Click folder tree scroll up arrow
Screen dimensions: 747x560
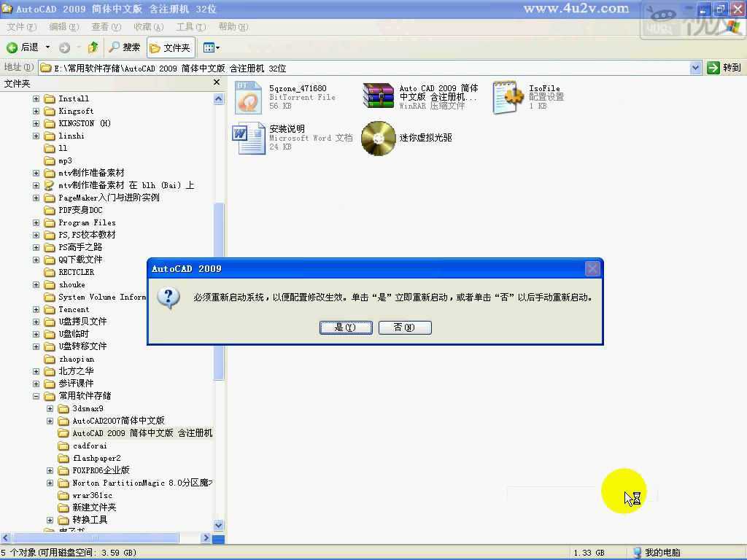219,98
